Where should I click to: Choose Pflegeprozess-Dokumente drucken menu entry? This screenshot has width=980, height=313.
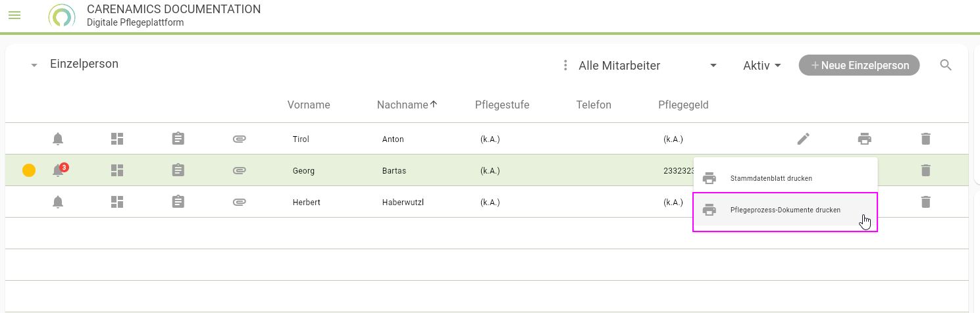(785, 210)
